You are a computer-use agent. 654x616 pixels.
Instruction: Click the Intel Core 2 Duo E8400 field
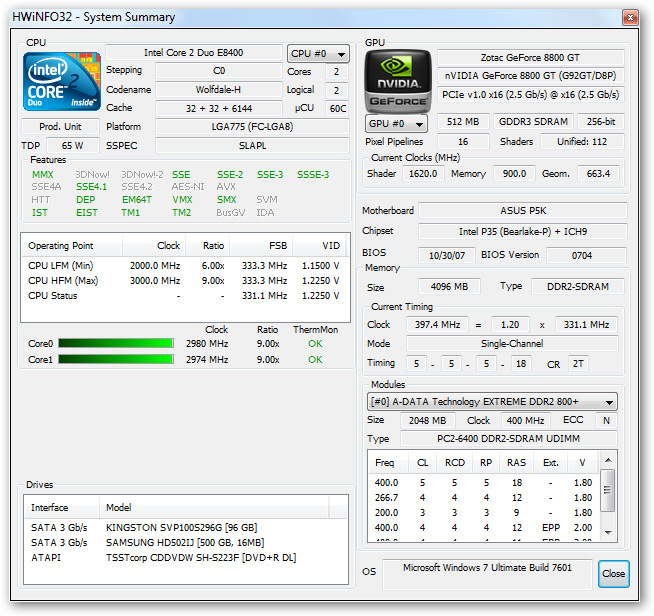click(x=194, y=53)
